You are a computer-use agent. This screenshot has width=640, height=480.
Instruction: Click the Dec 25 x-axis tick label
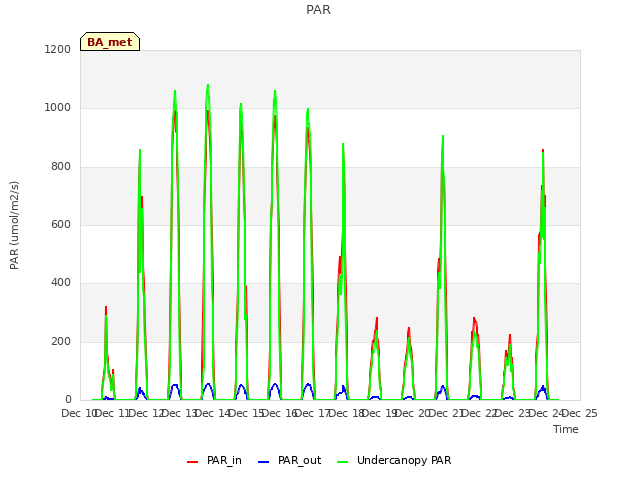[x=581, y=413]
